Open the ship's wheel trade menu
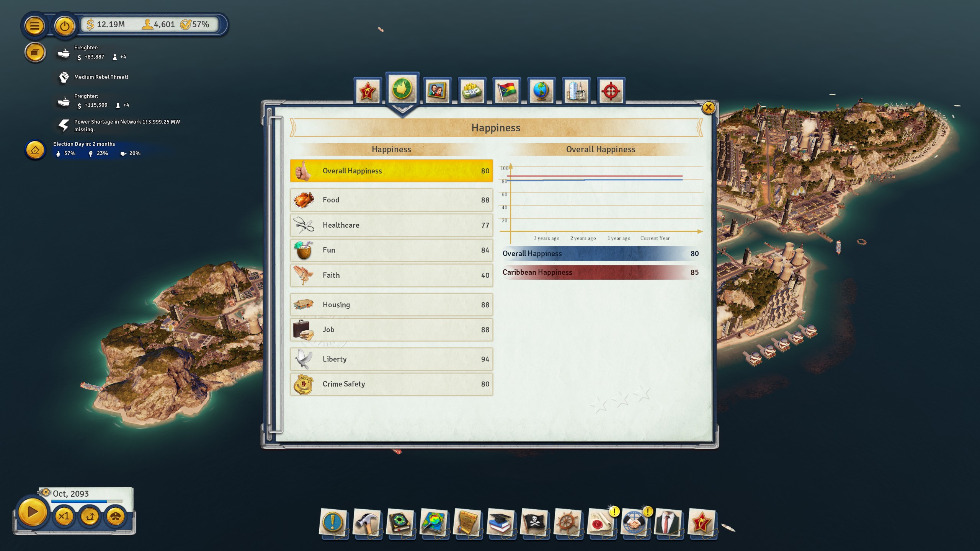This screenshot has height=551, width=980. [x=568, y=522]
